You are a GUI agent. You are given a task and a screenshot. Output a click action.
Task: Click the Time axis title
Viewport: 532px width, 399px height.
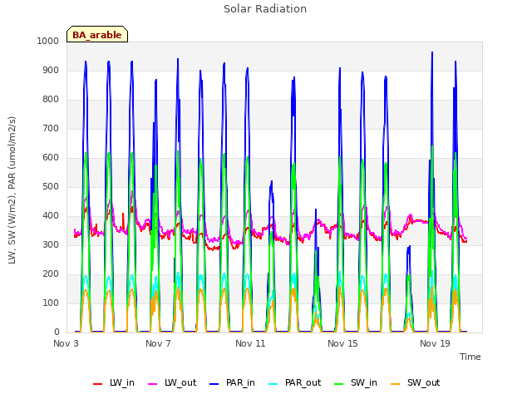pyautogui.click(x=470, y=357)
